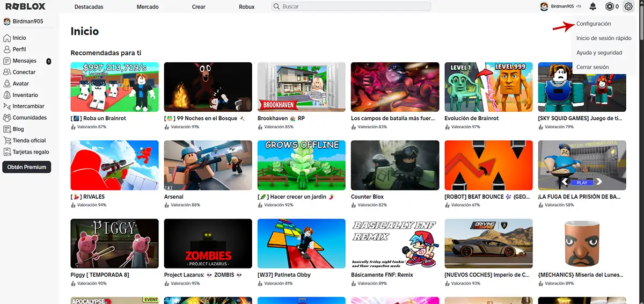The width and height of the screenshot is (644, 304).
Task: Open Tarjetas regalo in the sidebar
Action: click(x=31, y=152)
